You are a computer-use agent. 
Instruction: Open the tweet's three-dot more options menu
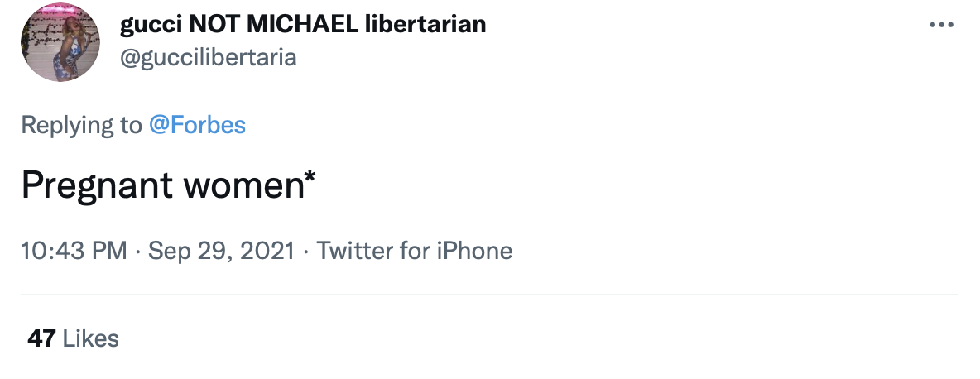click(942, 24)
